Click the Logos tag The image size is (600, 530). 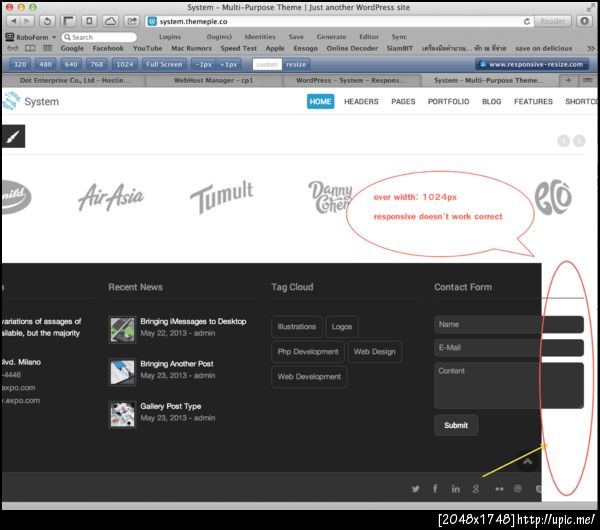342,326
